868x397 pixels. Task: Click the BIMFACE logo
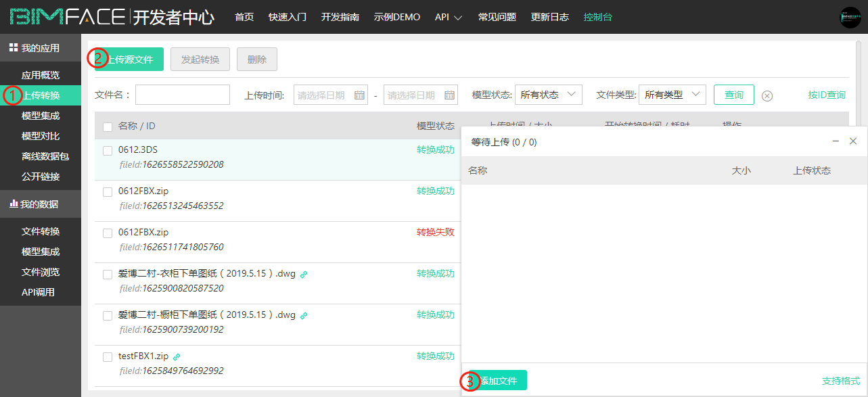point(68,17)
